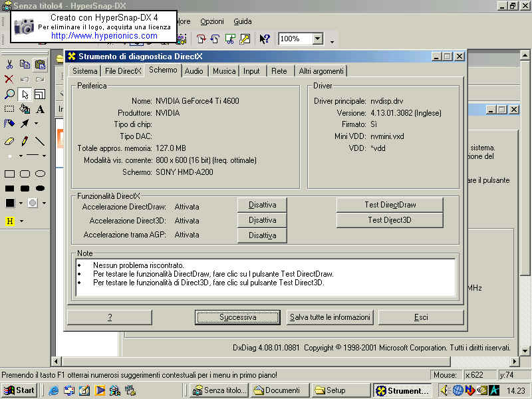Click the Test DirectDraw button
The height and width of the screenshot is (399, 532).
(390, 205)
